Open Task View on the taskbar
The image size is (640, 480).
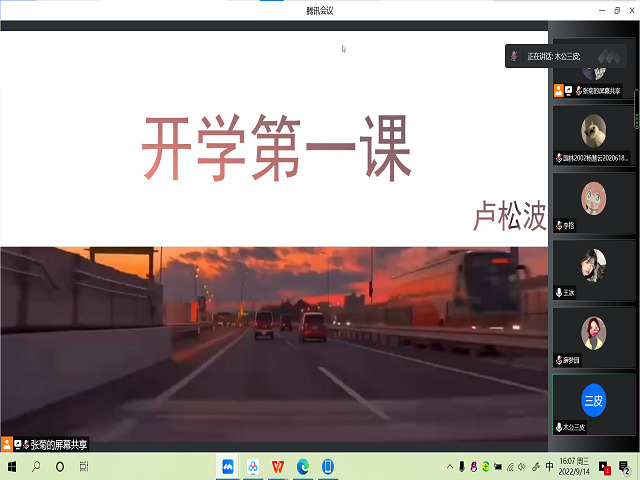(x=84, y=466)
